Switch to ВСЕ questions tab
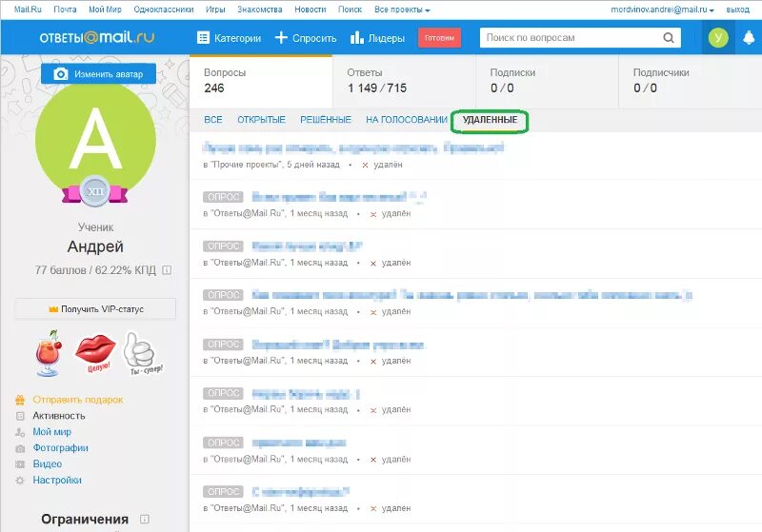Viewport: 762px width, 532px height. click(213, 120)
